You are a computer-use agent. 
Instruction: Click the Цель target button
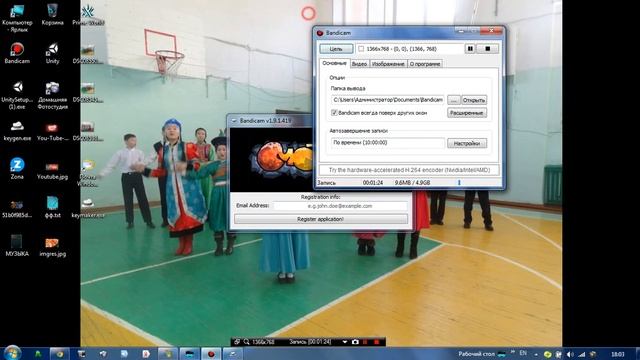click(336, 49)
